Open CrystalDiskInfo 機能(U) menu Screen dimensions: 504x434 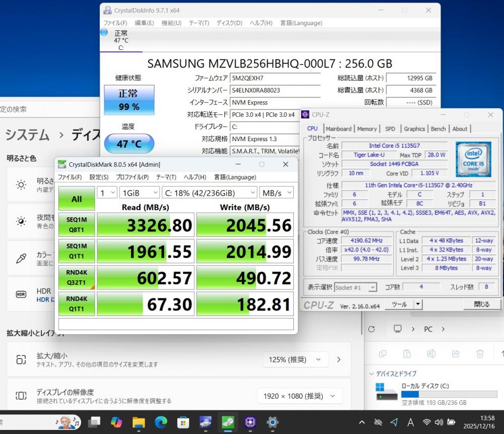click(171, 23)
